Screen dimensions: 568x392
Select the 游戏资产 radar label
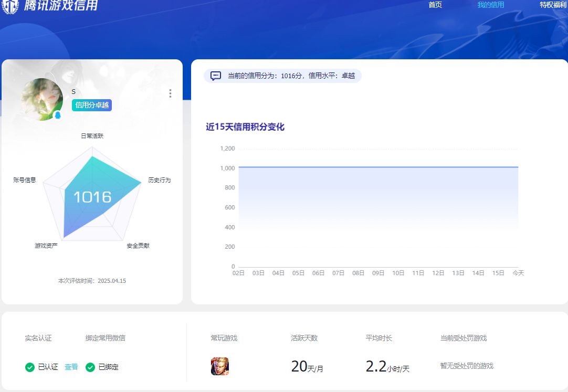[46, 246]
